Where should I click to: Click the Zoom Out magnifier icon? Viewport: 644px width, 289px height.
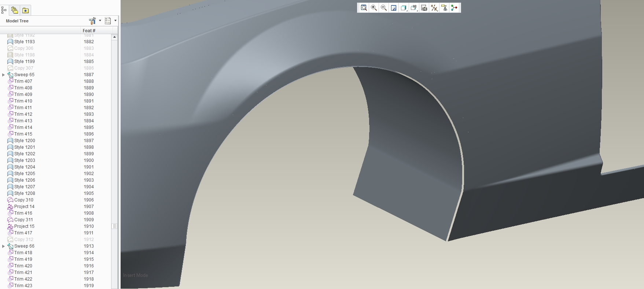pos(384,8)
